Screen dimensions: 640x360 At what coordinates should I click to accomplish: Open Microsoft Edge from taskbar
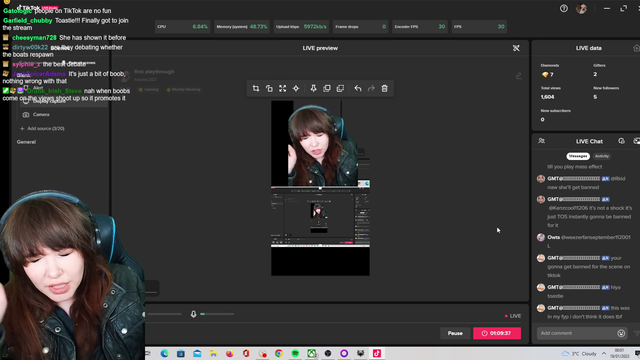pos(164,353)
